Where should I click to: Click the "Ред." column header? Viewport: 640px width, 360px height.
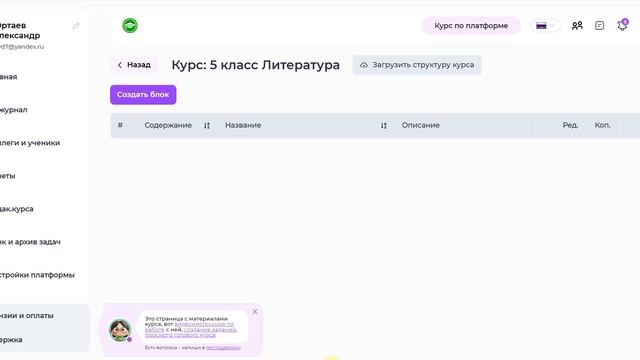570,125
